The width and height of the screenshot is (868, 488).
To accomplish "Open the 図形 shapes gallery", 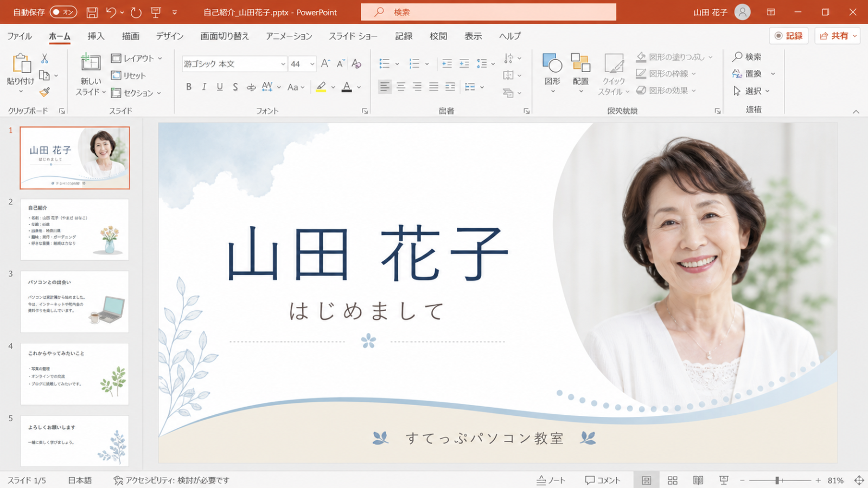I will tap(552, 73).
